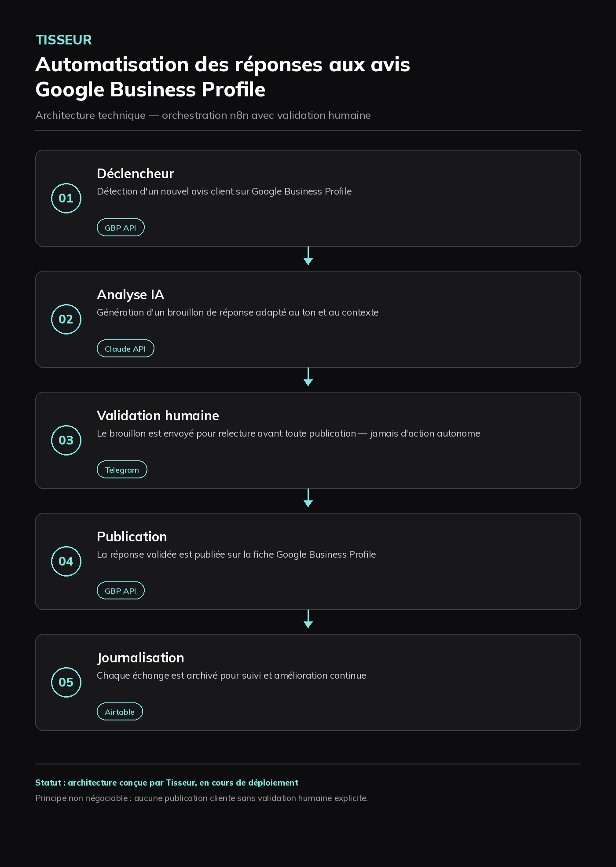Click the arrow below the Analyse IA card
This screenshot has width=616, height=867.
(308, 377)
